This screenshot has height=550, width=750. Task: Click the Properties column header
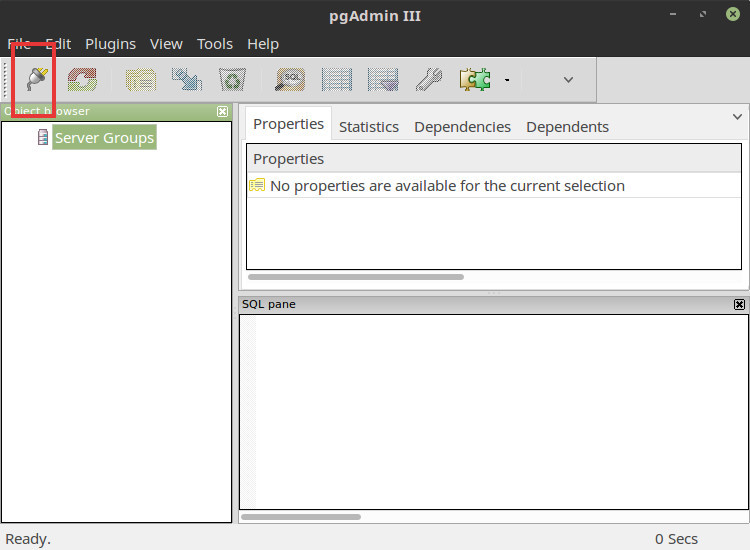point(494,159)
